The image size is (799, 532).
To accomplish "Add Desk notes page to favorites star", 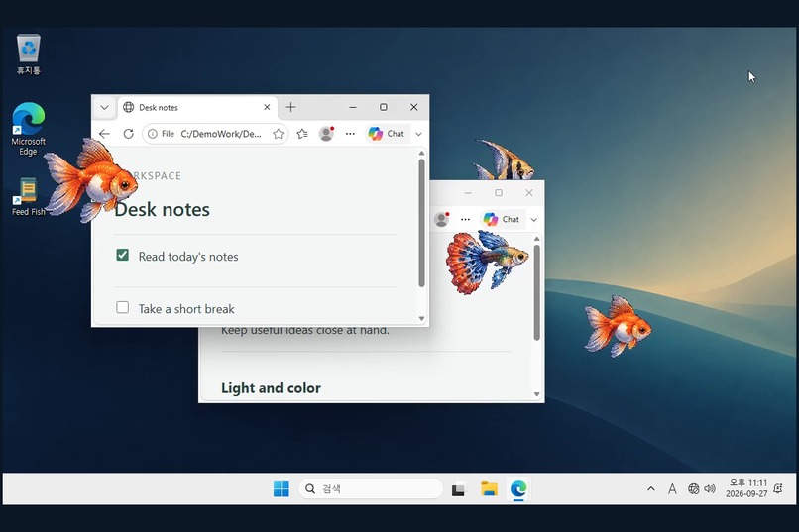I will pyautogui.click(x=279, y=134).
